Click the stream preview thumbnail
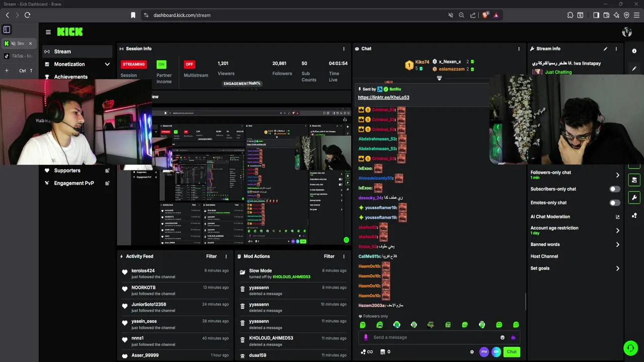 tap(234, 175)
